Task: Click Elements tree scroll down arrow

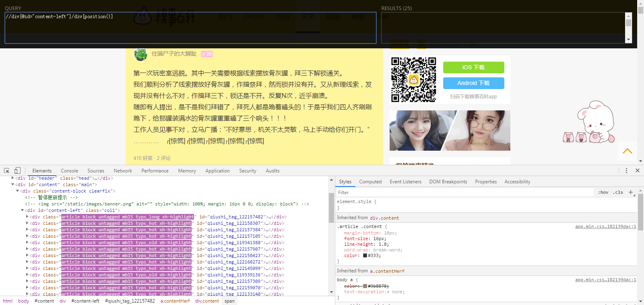Action: pos(332,292)
